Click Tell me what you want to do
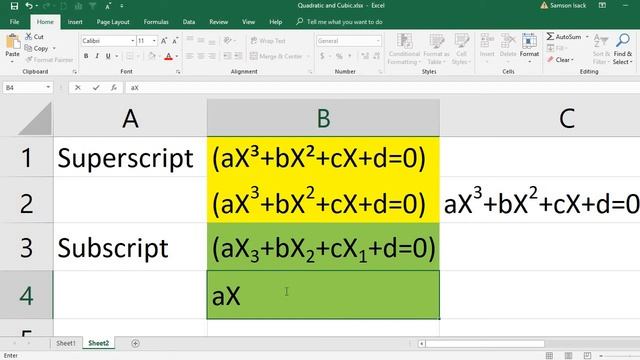 (x=340, y=22)
